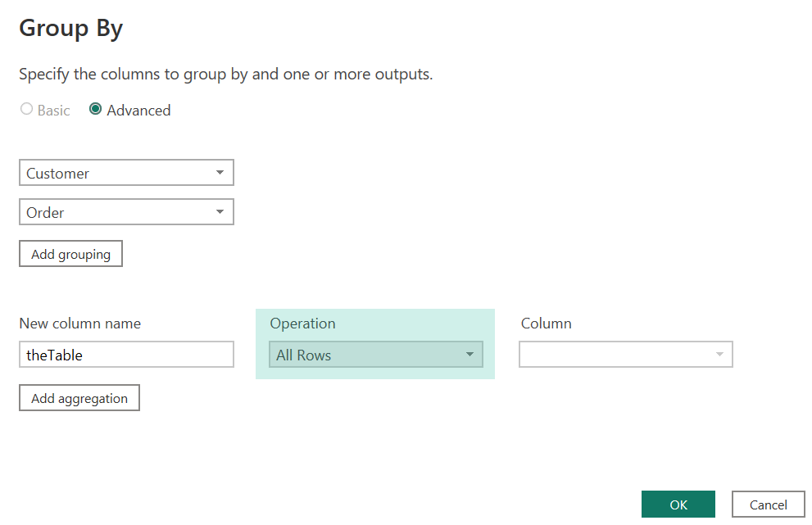Image resolution: width=812 pixels, height=525 pixels.
Task: Click the Advanced option label text
Action: tap(138, 111)
